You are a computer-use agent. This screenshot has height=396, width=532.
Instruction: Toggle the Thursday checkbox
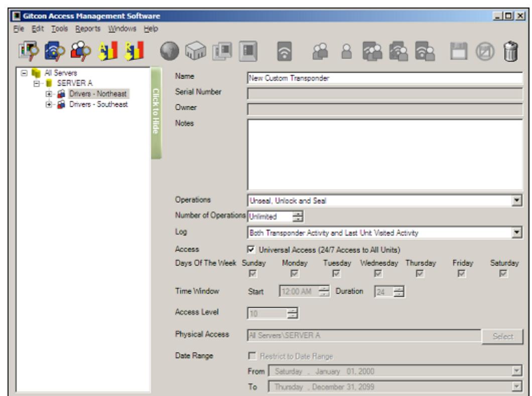pyautogui.click(x=420, y=273)
